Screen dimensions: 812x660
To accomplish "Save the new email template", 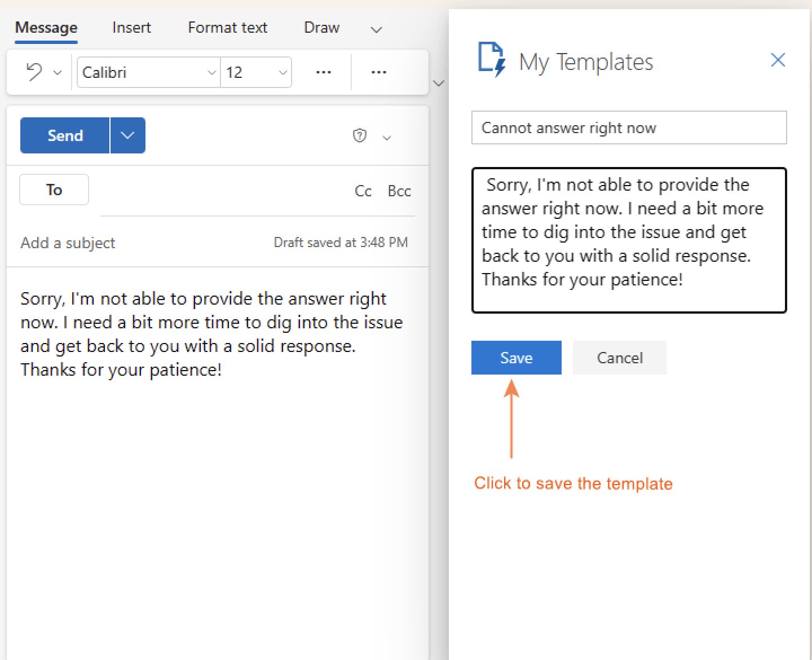I will click(516, 357).
